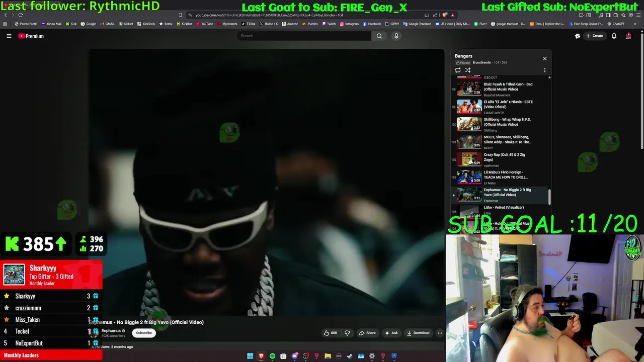Open the Twitch bookmark
The height and width of the screenshot is (362, 644).
(x=329, y=24)
